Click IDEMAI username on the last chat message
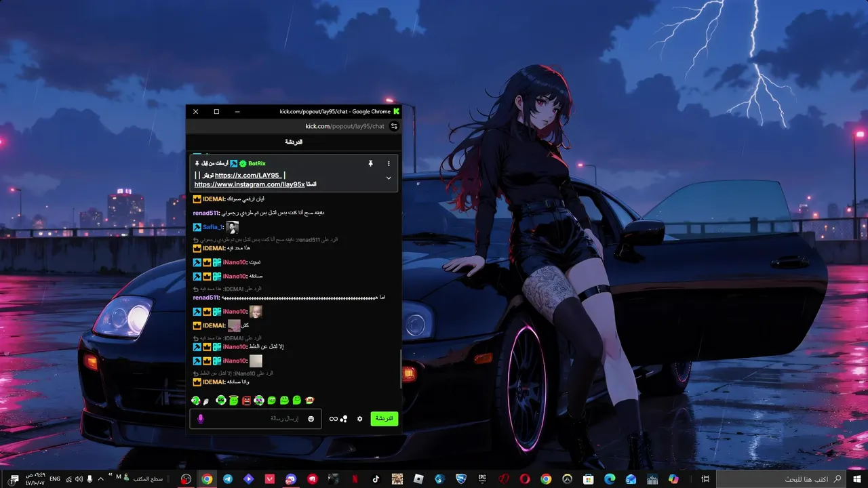 (x=214, y=382)
